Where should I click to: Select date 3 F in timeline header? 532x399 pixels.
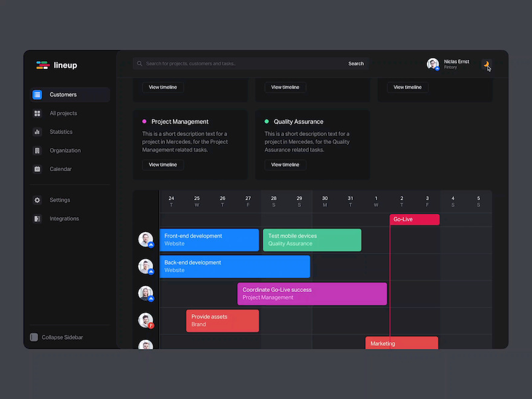[x=427, y=201]
